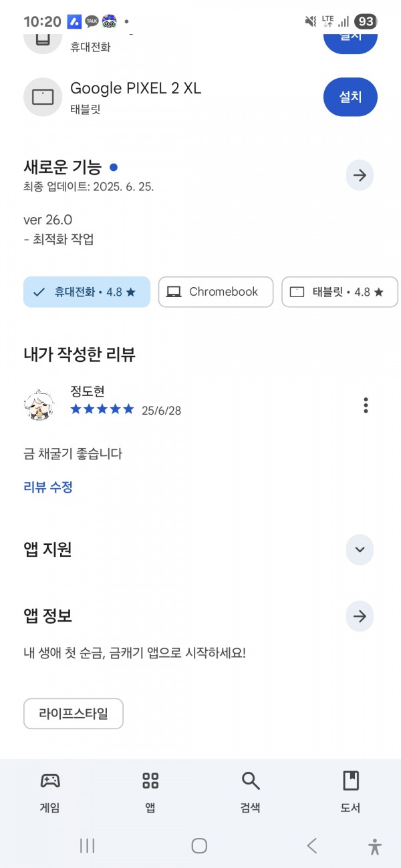The image size is (401, 868).
Task: Tap the Android back navigation button
Action: 311,846
